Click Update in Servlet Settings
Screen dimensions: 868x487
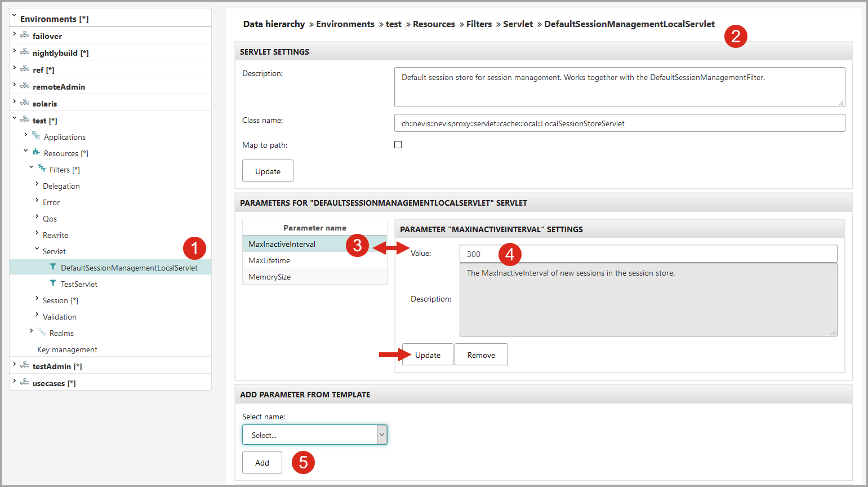coord(268,171)
